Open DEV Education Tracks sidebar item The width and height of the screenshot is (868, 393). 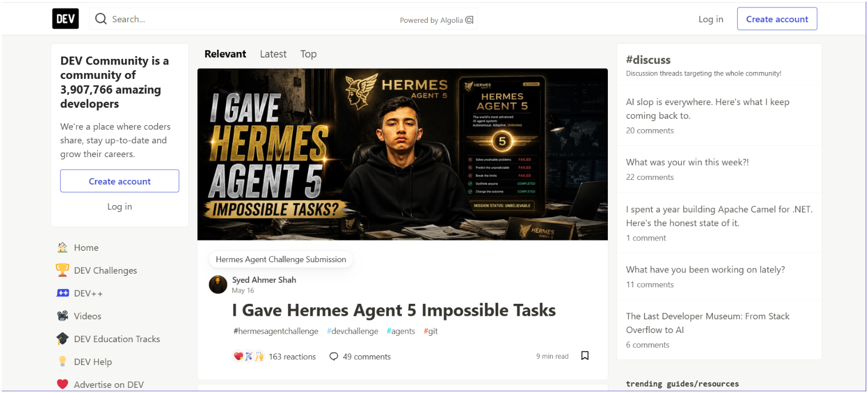120,339
